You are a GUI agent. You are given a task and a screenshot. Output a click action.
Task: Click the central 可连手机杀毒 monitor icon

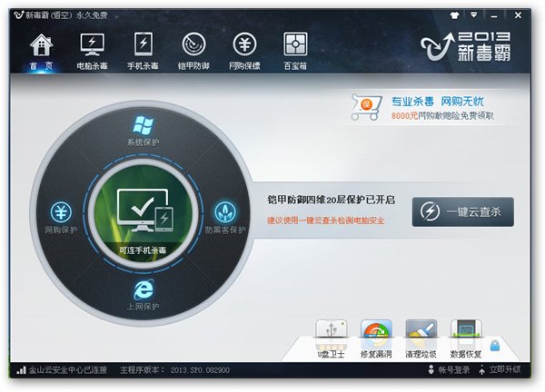click(144, 211)
